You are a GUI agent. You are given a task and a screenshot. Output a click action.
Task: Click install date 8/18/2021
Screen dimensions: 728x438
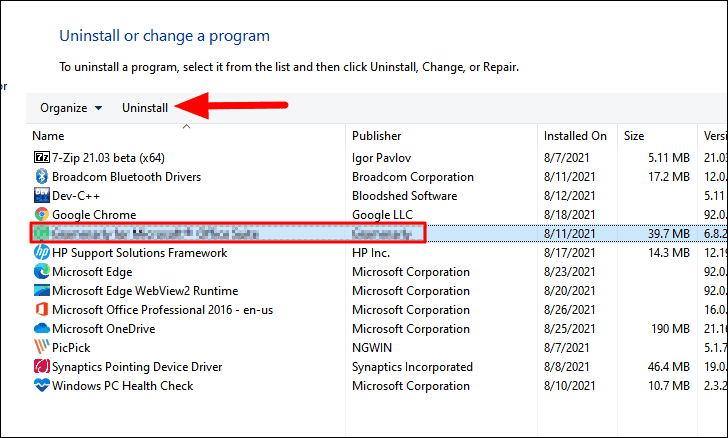[x=569, y=215]
